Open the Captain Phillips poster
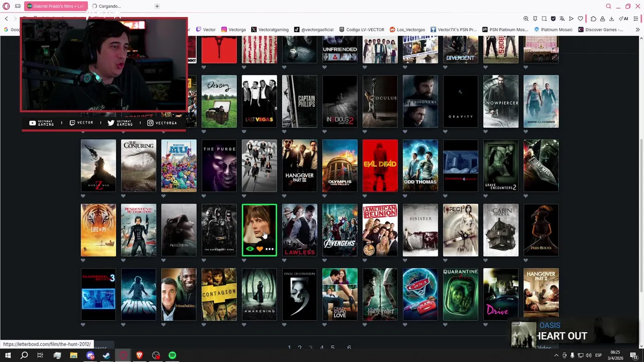Screen dimensions: 644x362 click(299, 102)
